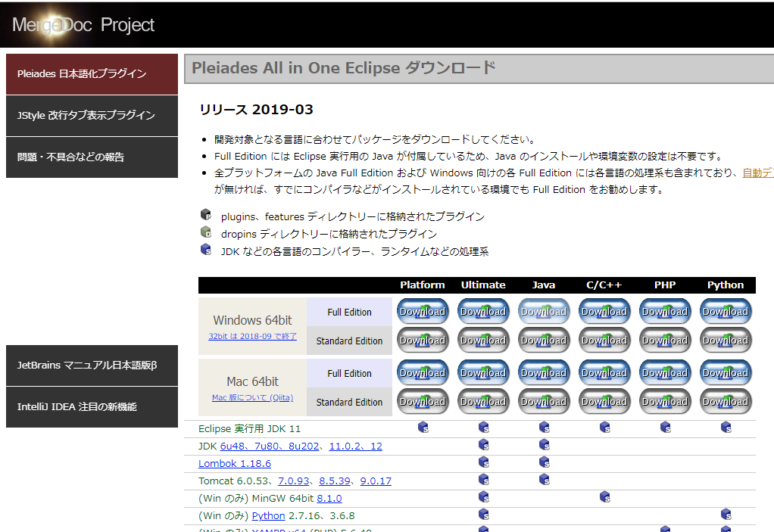This screenshot has width=774, height=532.
Task: Click the Lombok row processor icon
Action: point(483,462)
